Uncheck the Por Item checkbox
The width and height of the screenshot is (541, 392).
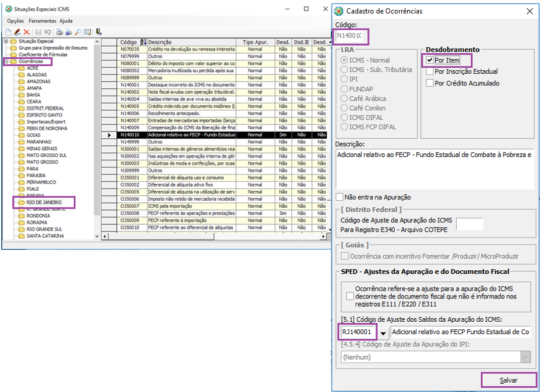pyautogui.click(x=429, y=60)
